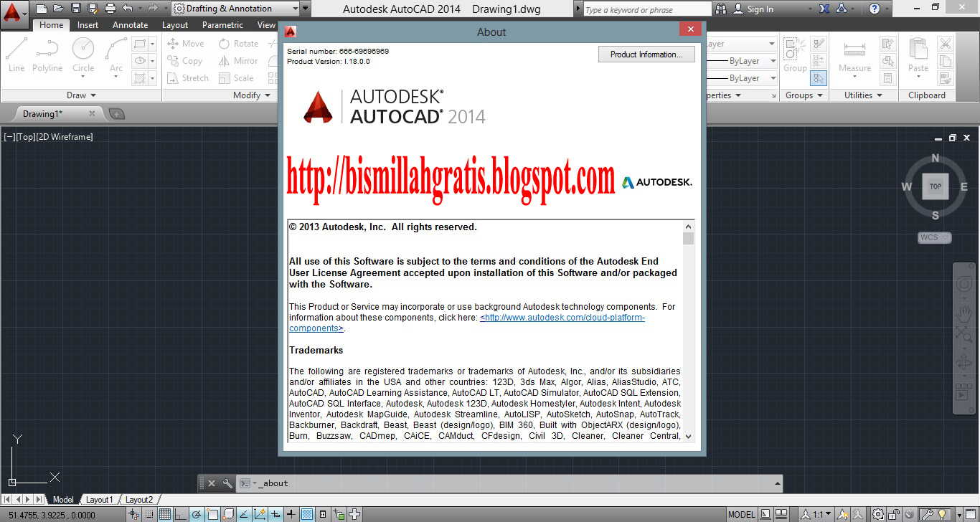Click the Zoom Extents icon in navigation bar

pos(963,333)
